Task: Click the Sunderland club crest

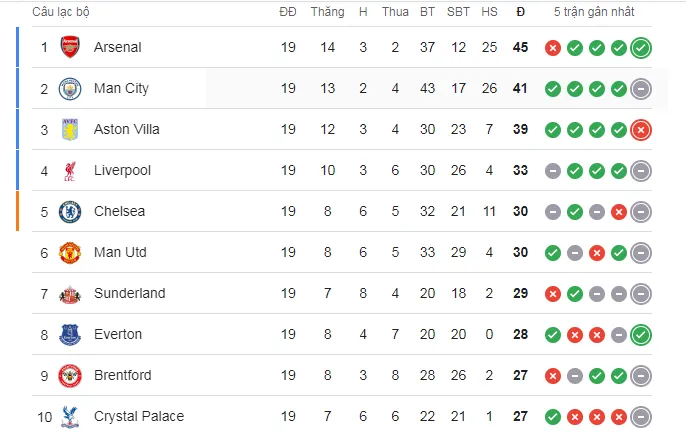Action: [70, 293]
